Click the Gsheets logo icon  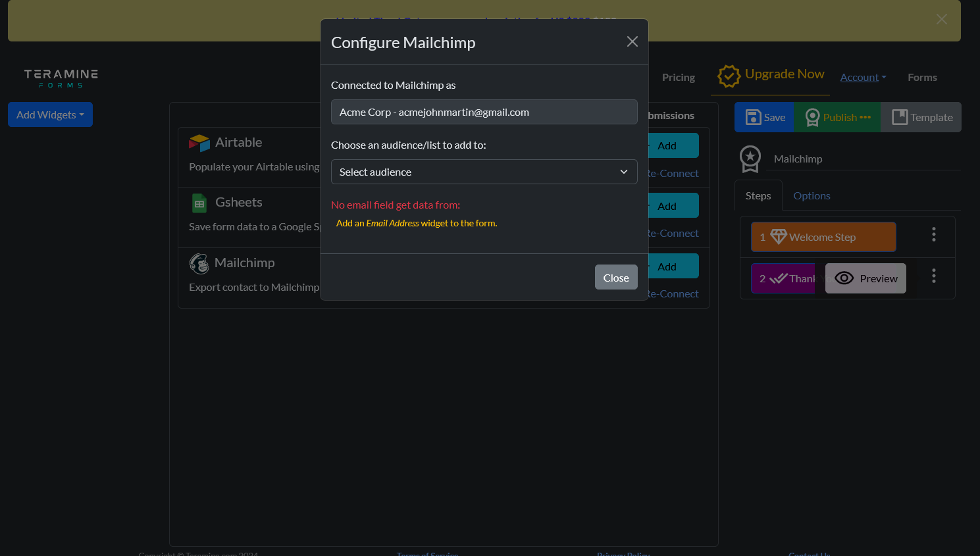pos(199,203)
